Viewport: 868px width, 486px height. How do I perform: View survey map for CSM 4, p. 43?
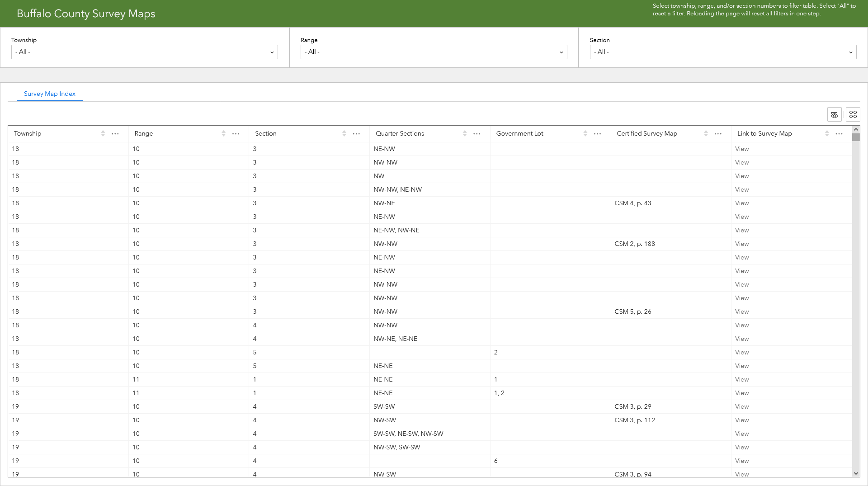pyautogui.click(x=742, y=203)
